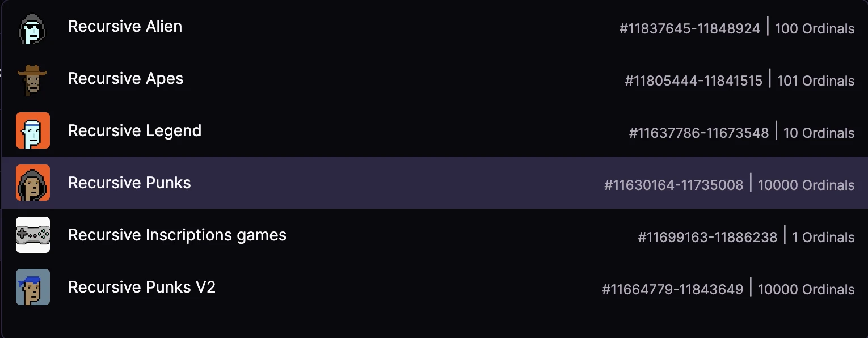Open the highlighted Recursive Punks entry

pos(129,183)
